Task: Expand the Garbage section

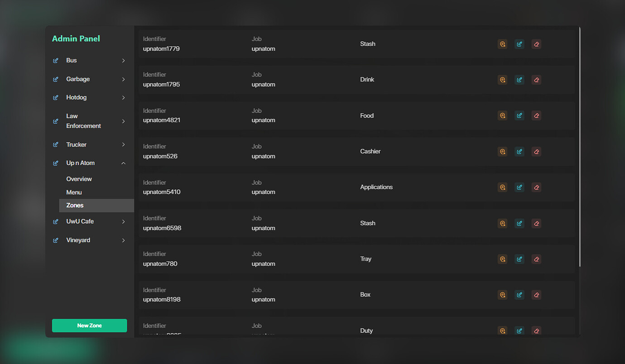Action: pos(123,79)
